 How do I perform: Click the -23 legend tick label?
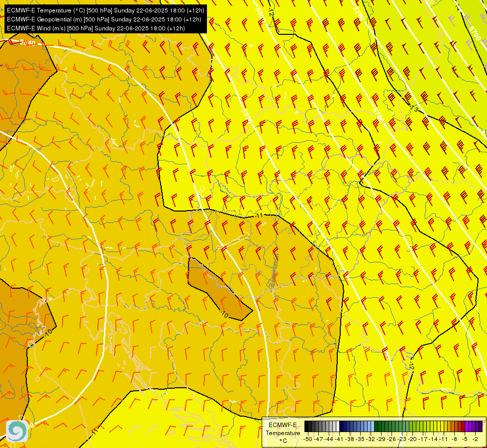[x=402, y=439]
